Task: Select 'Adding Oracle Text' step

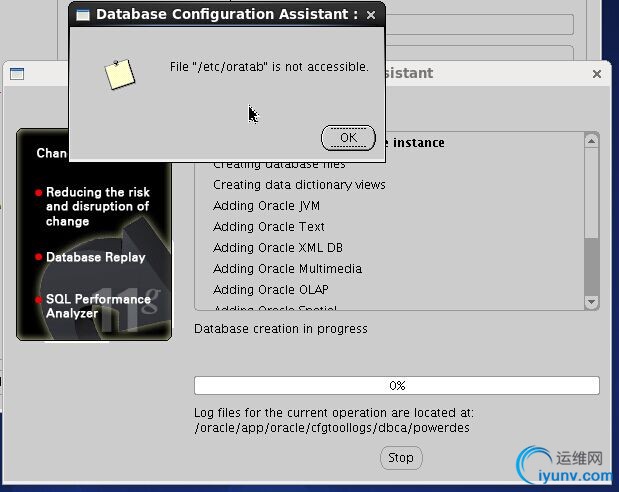Action: point(269,227)
